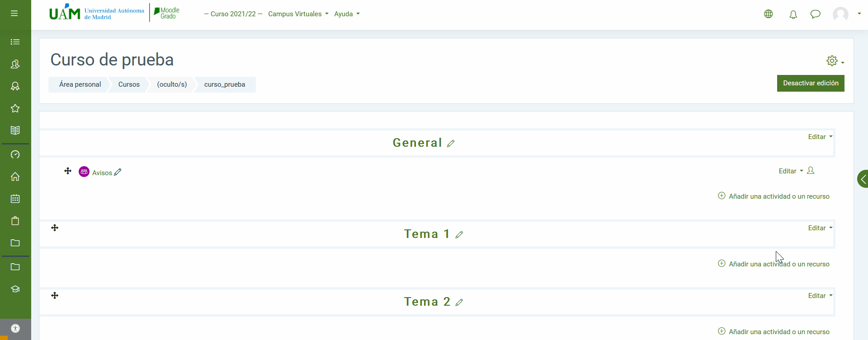This screenshot has width=868, height=340.
Task: Open the Editar dropdown for Tema 2
Action: (820, 296)
